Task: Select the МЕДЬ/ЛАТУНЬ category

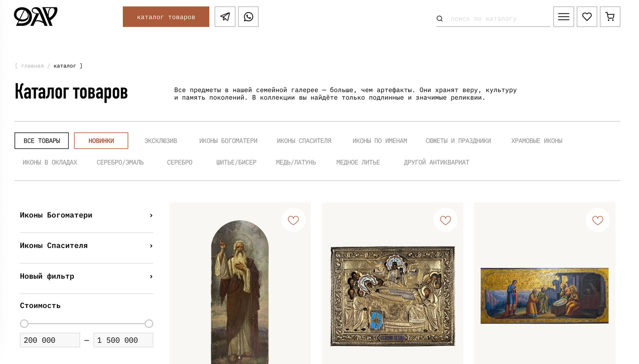Action: pyautogui.click(x=296, y=162)
